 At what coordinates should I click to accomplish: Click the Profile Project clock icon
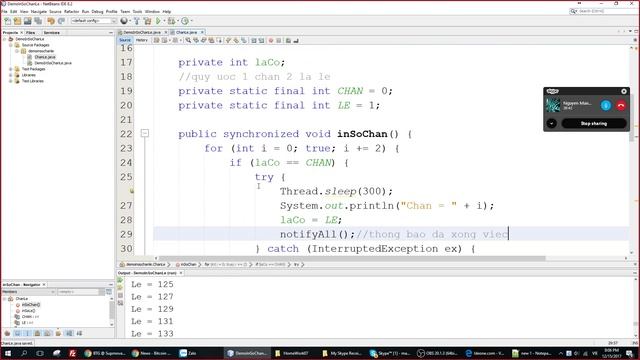point(185,21)
